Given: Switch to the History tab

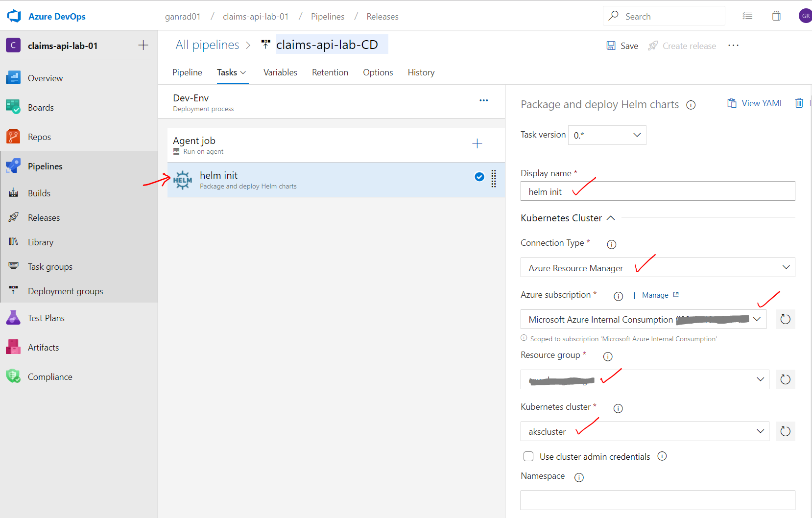Looking at the screenshot, I should click(421, 72).
